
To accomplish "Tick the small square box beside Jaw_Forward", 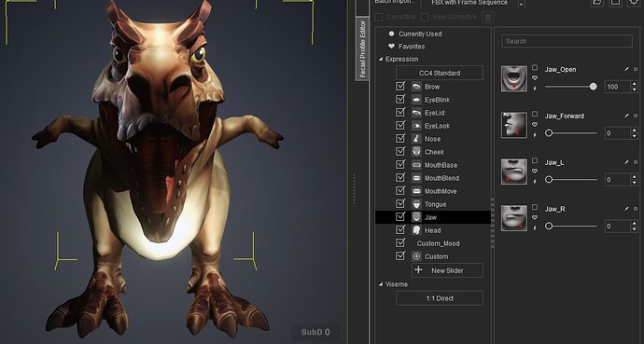I will [535, 114].
